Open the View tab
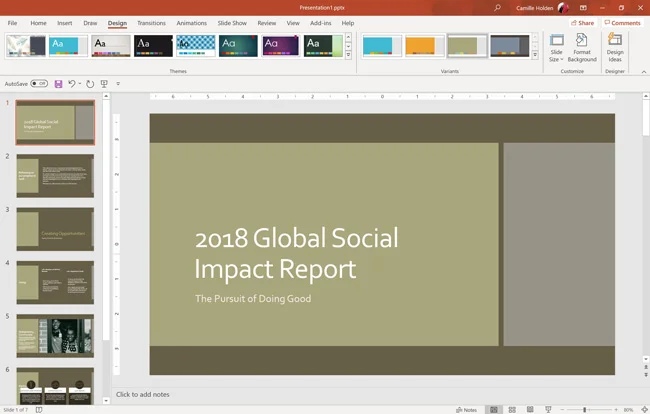Screen dimensions: 650x414 [293, 23]
